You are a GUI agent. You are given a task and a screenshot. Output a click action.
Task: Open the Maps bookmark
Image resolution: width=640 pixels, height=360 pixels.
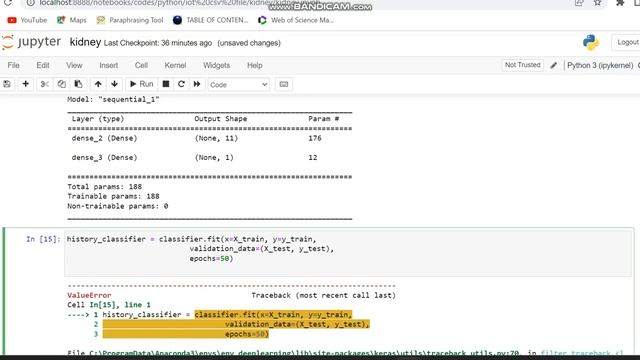coord(72,20)
